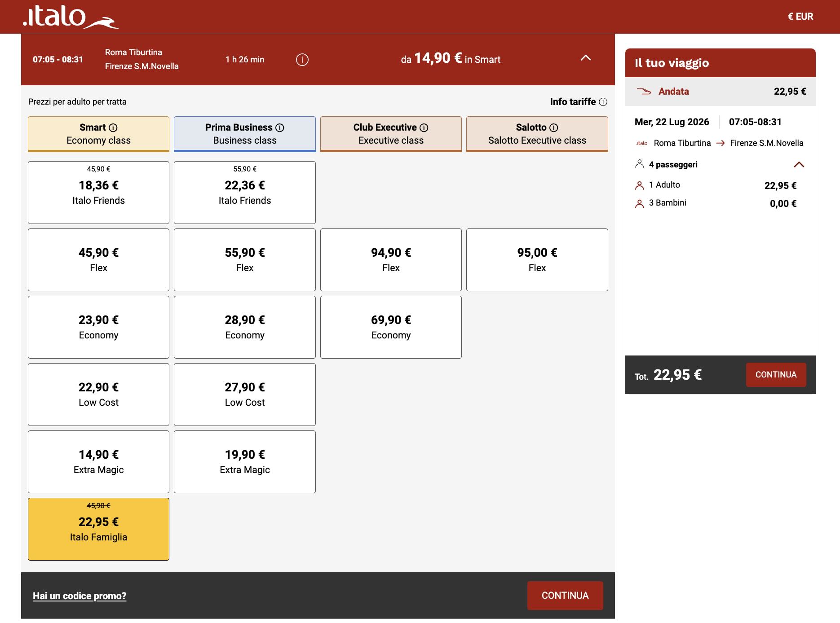Show Prima Business info icon
The width and height of the screenshot is (840, 623).
pyautogui.click(x=280, y=128)
